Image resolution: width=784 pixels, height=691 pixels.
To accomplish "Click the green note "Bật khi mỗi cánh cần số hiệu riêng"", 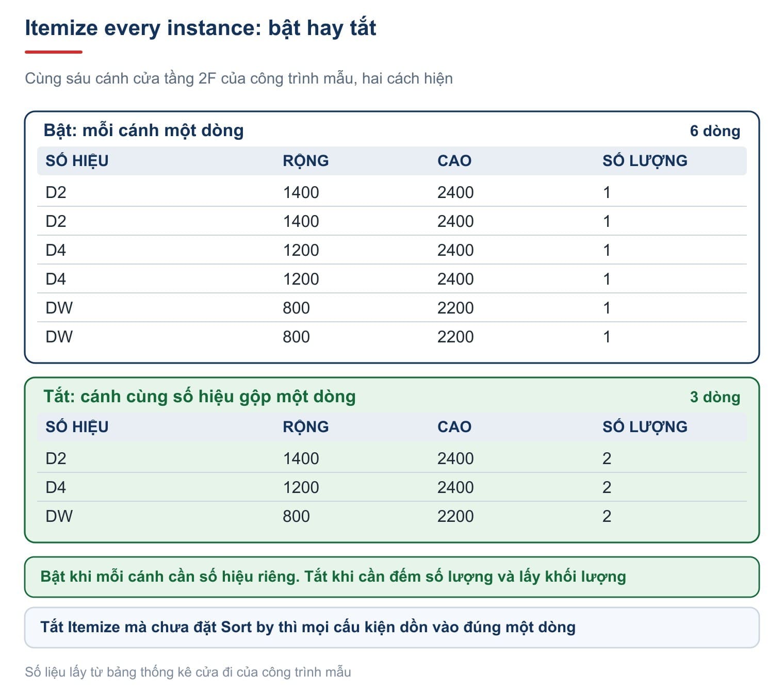I will point(392,577).
